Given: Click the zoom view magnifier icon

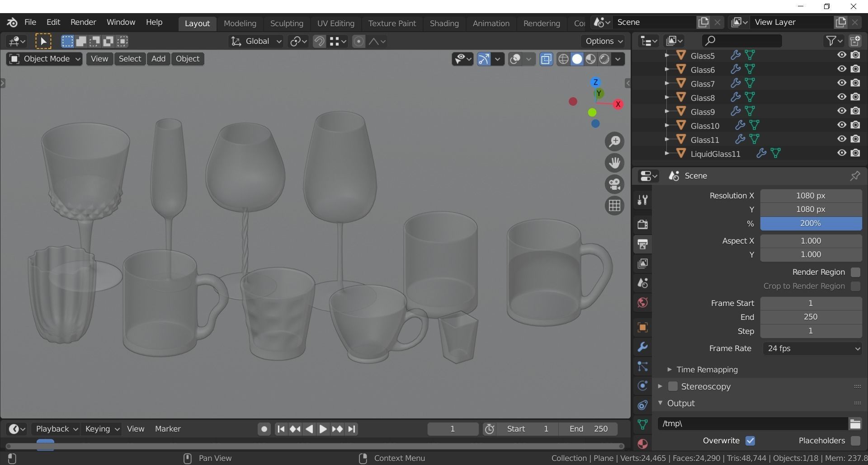Looking at the screenshot, I should tap(614, 141).
